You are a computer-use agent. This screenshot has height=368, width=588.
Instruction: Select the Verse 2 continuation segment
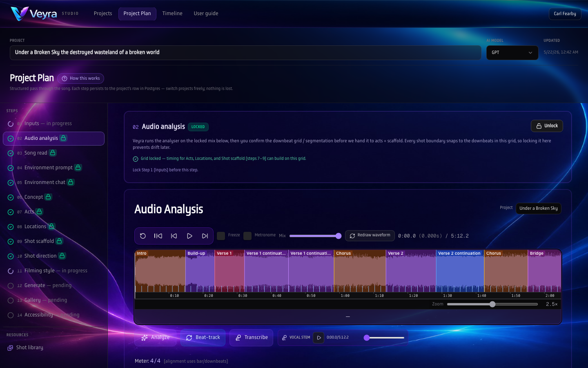point(460,271)
